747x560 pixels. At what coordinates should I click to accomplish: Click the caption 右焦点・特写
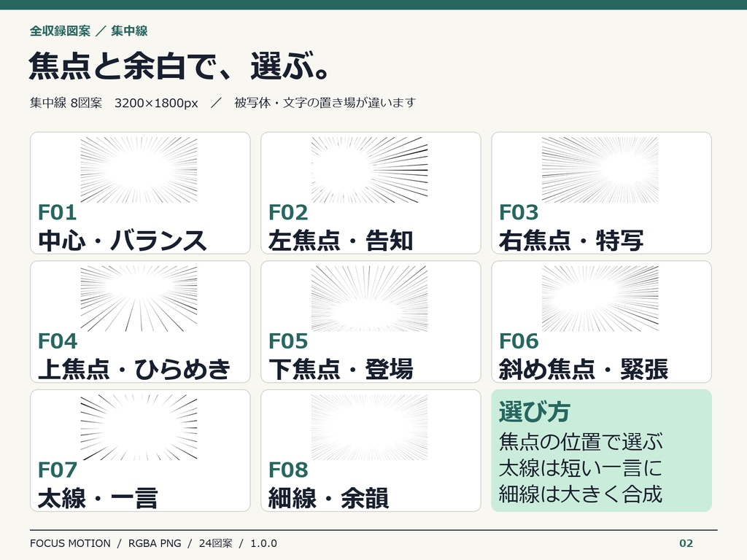click(x=571, y=241)
